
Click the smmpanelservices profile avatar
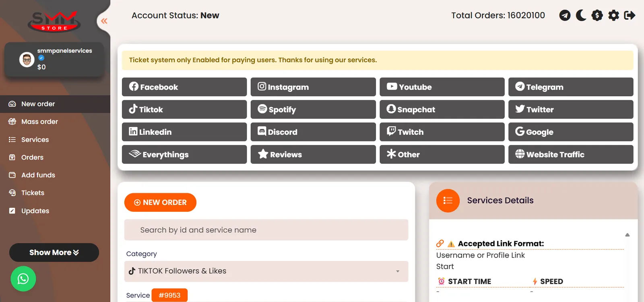pyautogui.click(x=27, y=60)
